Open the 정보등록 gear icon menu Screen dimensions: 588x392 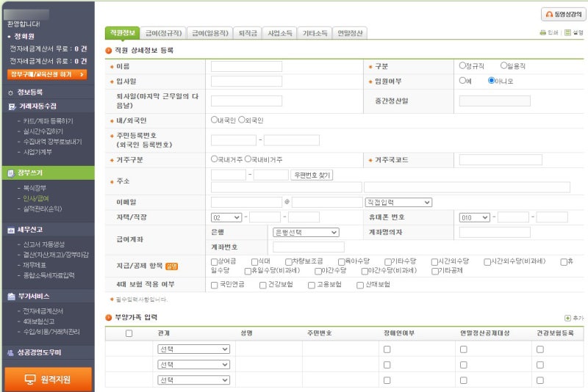click(x=10, y=92)
